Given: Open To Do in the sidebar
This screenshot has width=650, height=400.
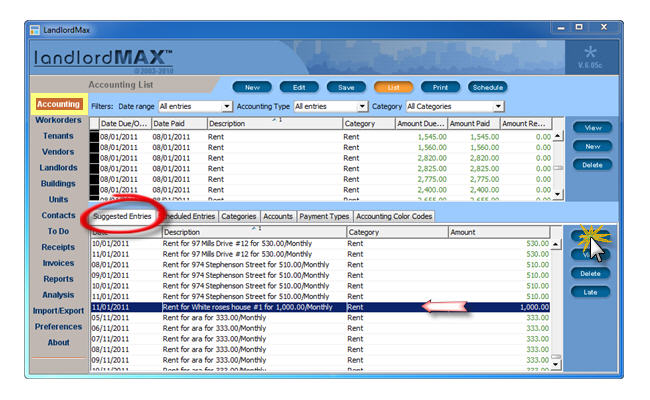Looking at the screenshot, I should pos(58,231).
